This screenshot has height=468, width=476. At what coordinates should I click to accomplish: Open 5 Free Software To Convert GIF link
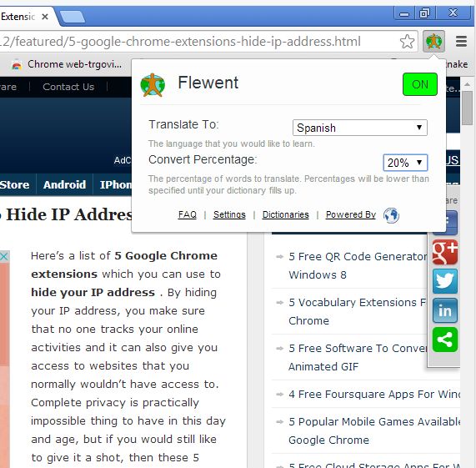(x=358, y=357)
